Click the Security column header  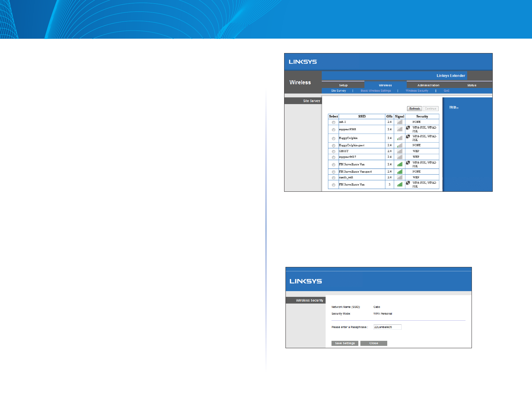pyautogui.click(x=422, y=117)
